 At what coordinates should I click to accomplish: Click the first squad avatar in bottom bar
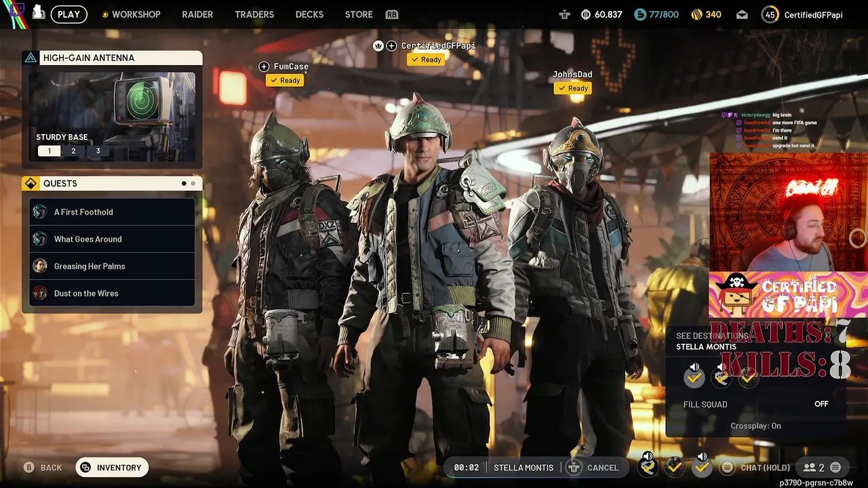pyautogui.click(x=648, y=466)
